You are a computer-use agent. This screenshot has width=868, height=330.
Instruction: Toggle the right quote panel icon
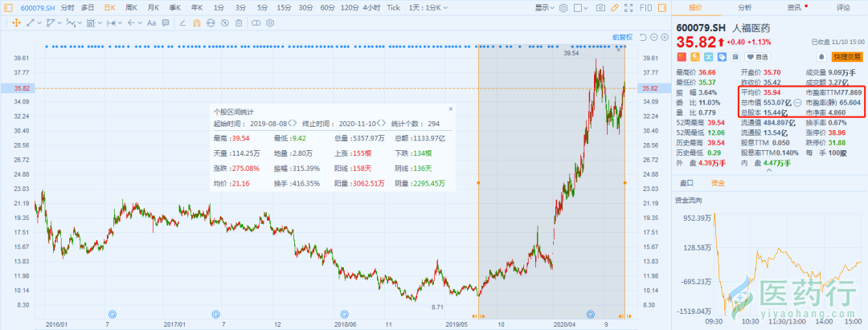(x=662, y=8)
